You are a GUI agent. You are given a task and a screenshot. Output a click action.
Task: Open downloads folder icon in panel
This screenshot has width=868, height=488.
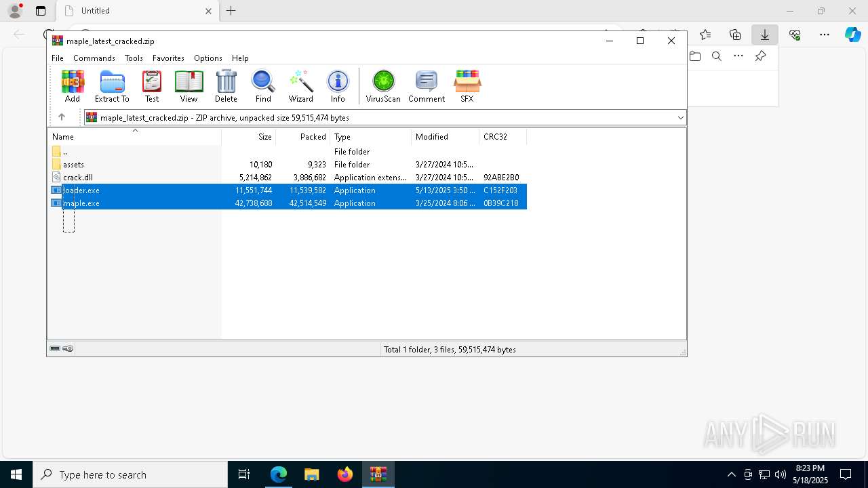695,56
